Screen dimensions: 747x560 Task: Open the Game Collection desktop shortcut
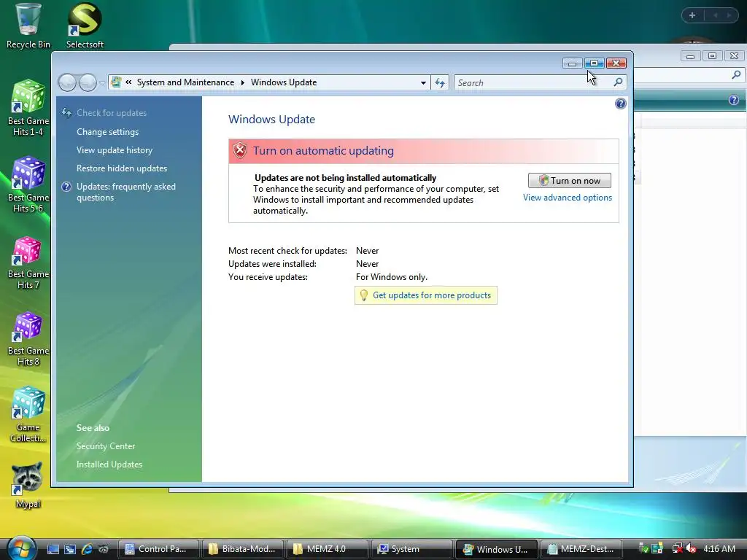click(x=28, y=415)
